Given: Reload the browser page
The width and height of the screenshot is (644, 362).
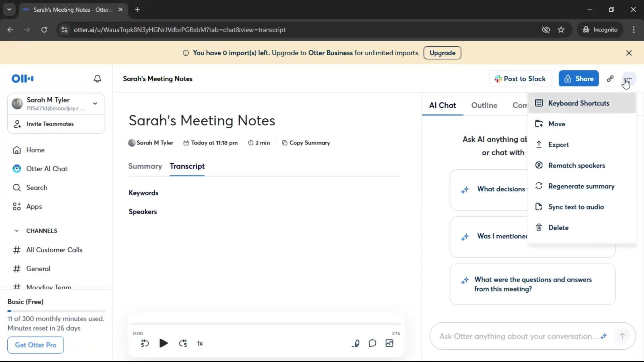Looking at the screenshot, I should [44, 30].
